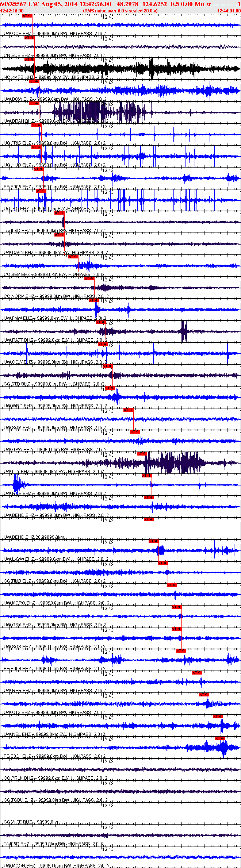Select the red pick marker on CN EDB trace
The width and height of the screenshot is (241, 868).
click(x=29, y=38)
